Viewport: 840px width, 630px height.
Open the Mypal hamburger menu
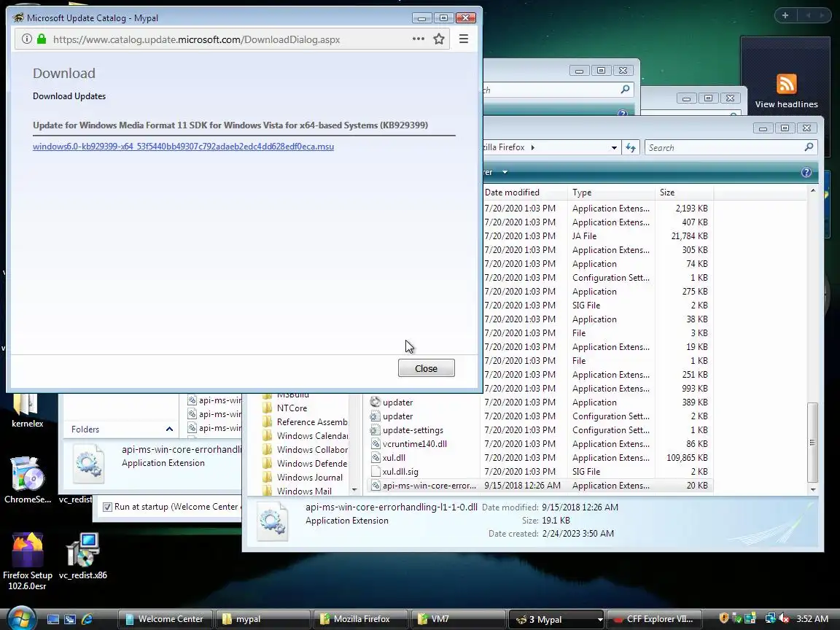coord(464,39)
